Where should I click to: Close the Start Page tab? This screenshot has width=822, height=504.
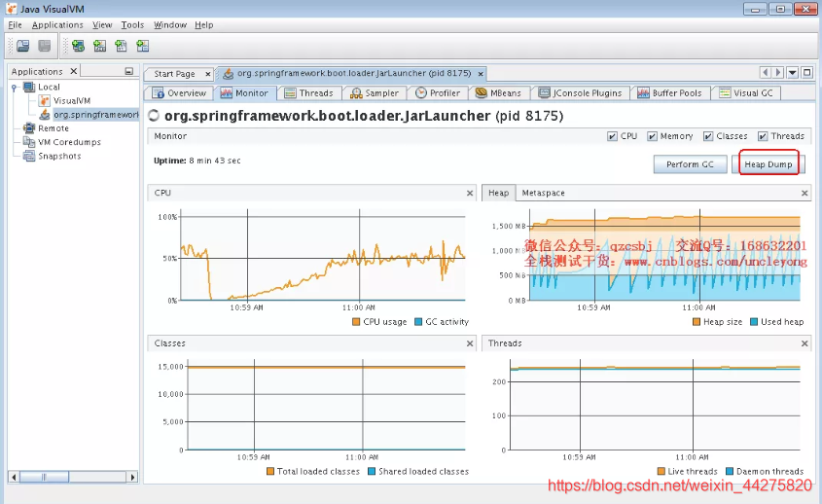tap(208, 74)
